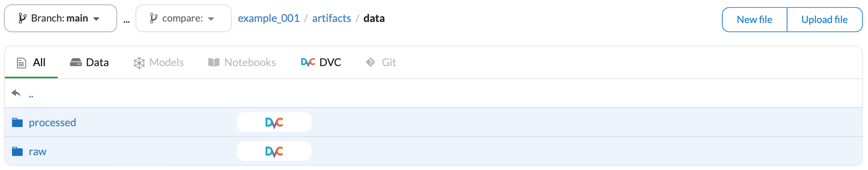The height and width of the screenshot is (170, 868).
Task: Select the All files tab
Action: (31, 62)
